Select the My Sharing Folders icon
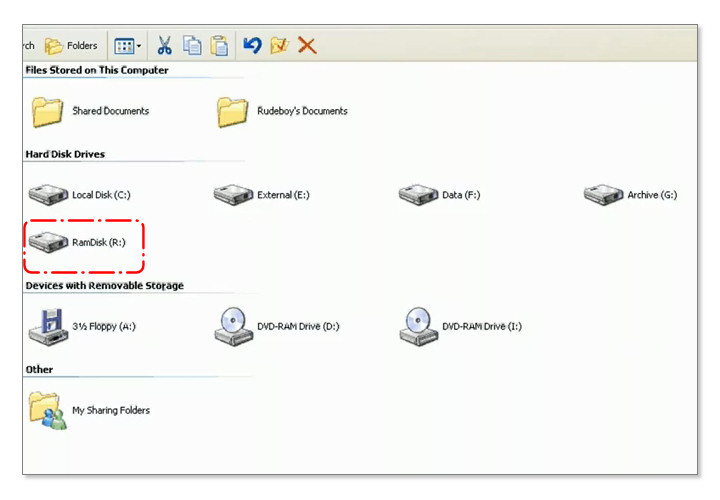Screen dimensions: 720x500 (x=48, y=410)
